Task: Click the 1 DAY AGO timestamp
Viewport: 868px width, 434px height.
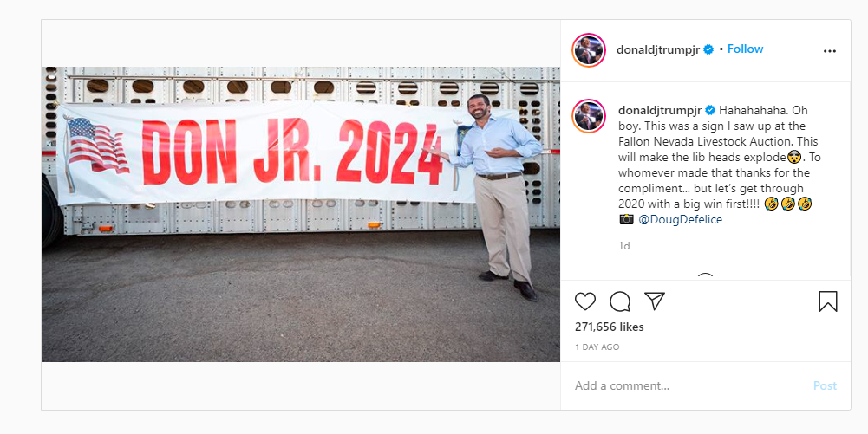Action: 597,347
